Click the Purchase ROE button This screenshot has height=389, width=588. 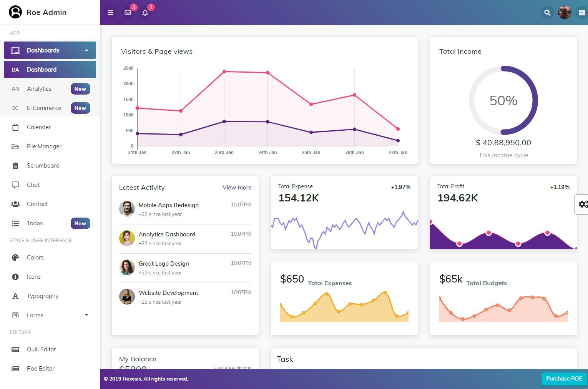pyautogui.click(x=564, y=379)
